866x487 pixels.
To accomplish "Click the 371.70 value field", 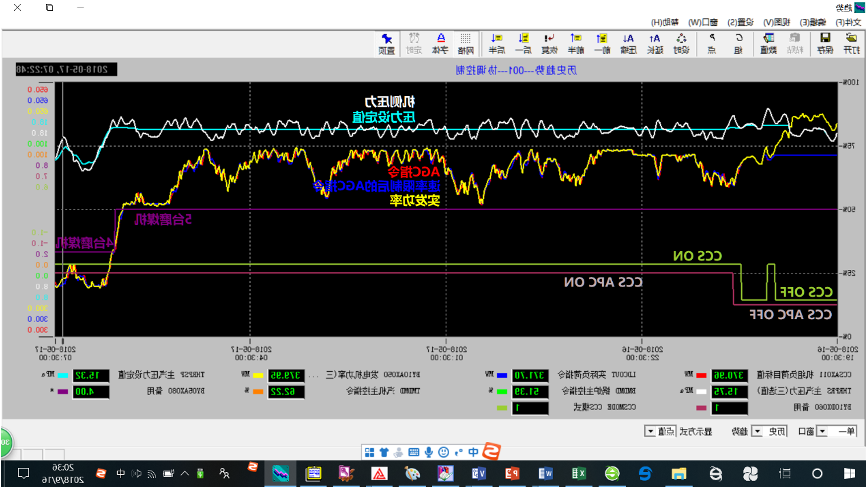I will click(x=530, y=375).
